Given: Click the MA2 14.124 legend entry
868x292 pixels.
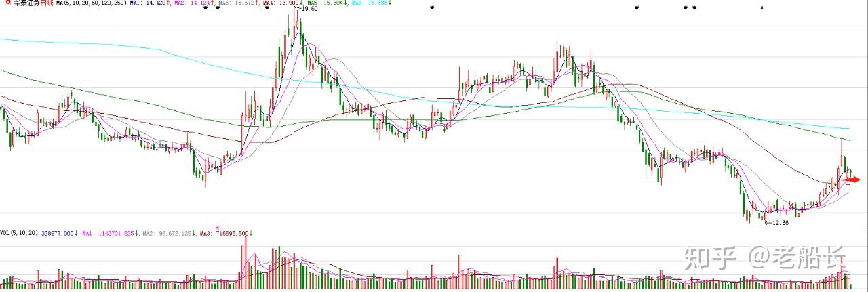Looking at the screenshot, I should pos(195,3).
